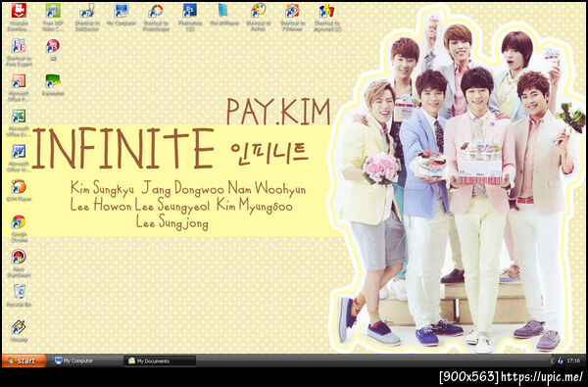Launch the PhotoScape shortcut
588x387 pixels.
[x=156, y=17]
